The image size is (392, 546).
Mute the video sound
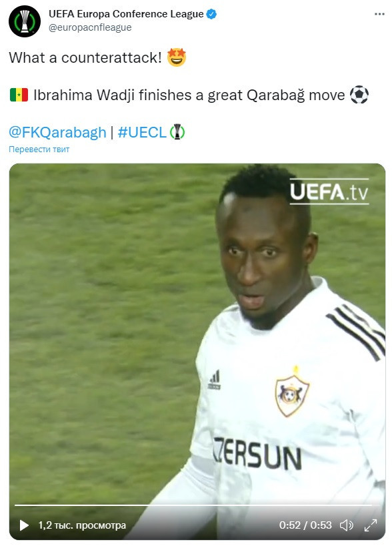click(x=347, y=525)
